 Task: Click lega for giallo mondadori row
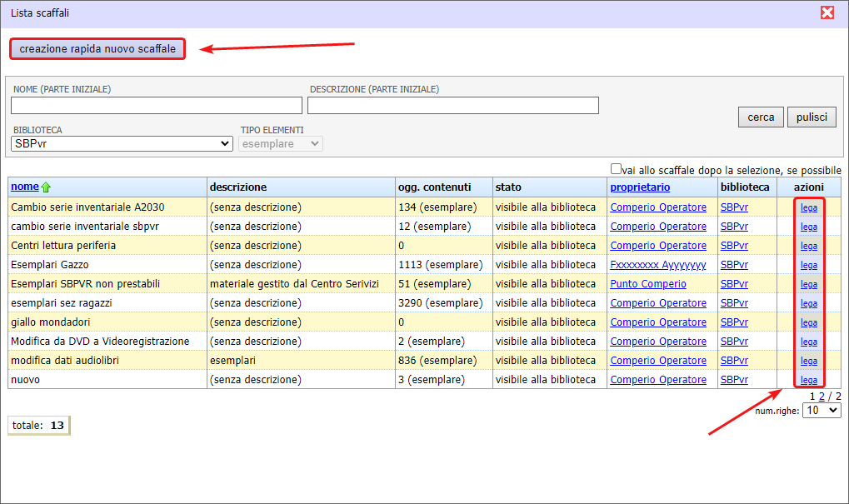coord(808,322)
